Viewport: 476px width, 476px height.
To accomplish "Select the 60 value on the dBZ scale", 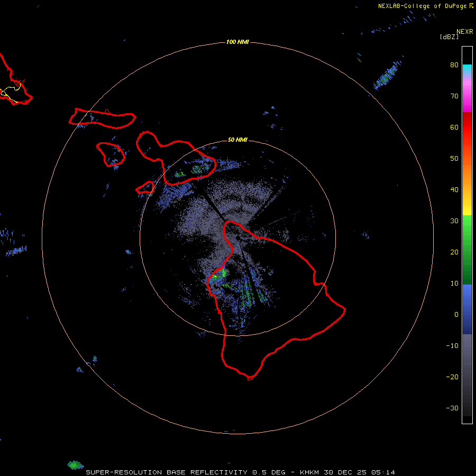I will point(454,127).
